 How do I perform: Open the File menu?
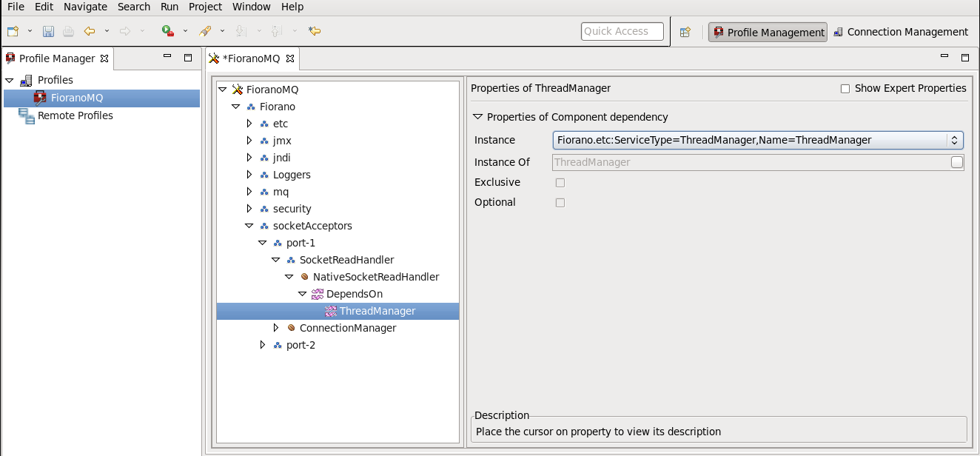coord(16,7)
